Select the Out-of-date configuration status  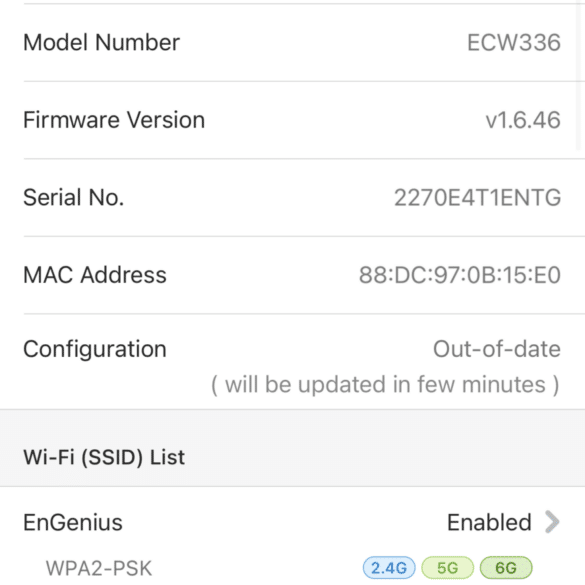tap(497, 349)
